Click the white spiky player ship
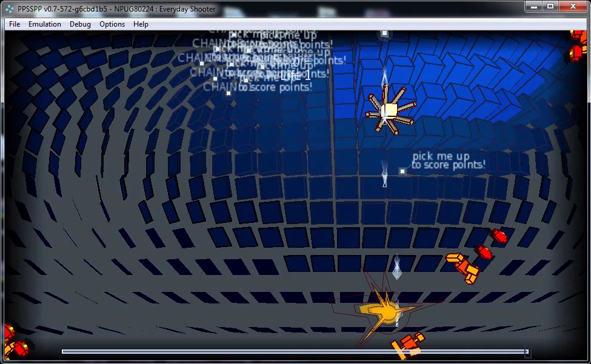Viewport: 591px width, 364px height. pos(389,111)
